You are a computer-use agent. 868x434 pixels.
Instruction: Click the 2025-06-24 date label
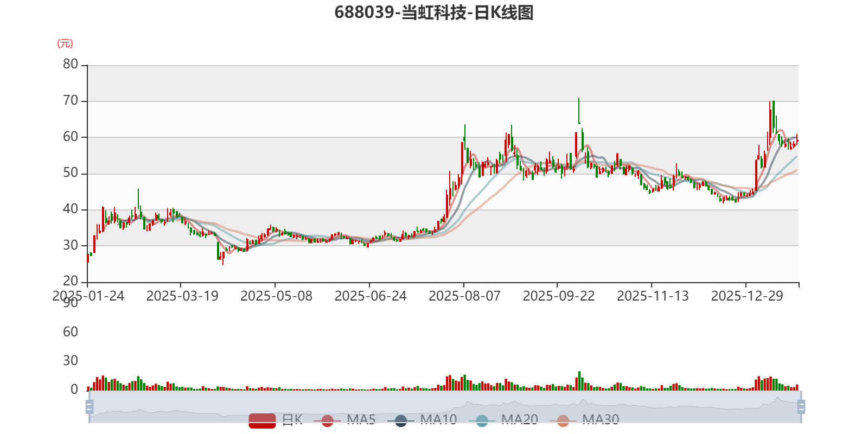click(371, 296)
